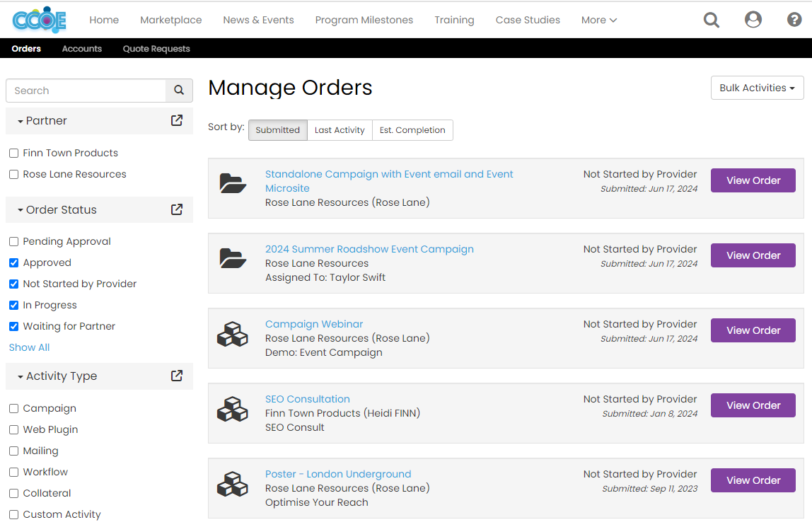Expand the More navigation menu
Viewport: 812px width, 527px height.
pyautogui.click(x=598, y=20)
